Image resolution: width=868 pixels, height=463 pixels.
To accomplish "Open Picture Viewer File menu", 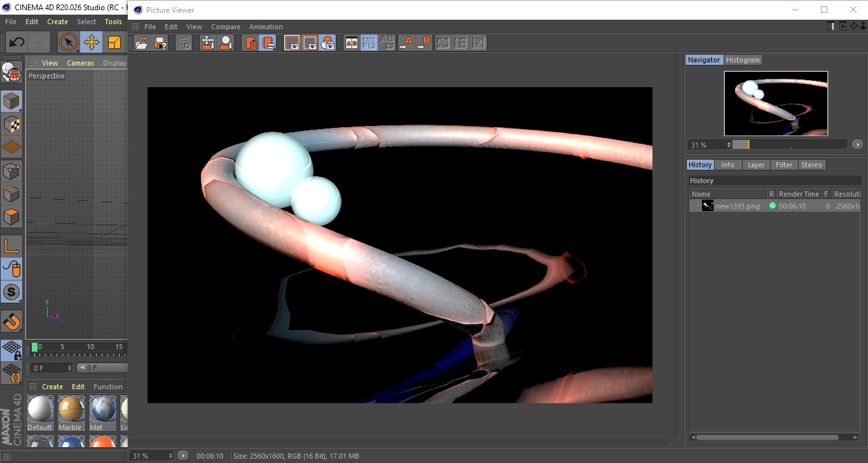I will pos(150,27).
